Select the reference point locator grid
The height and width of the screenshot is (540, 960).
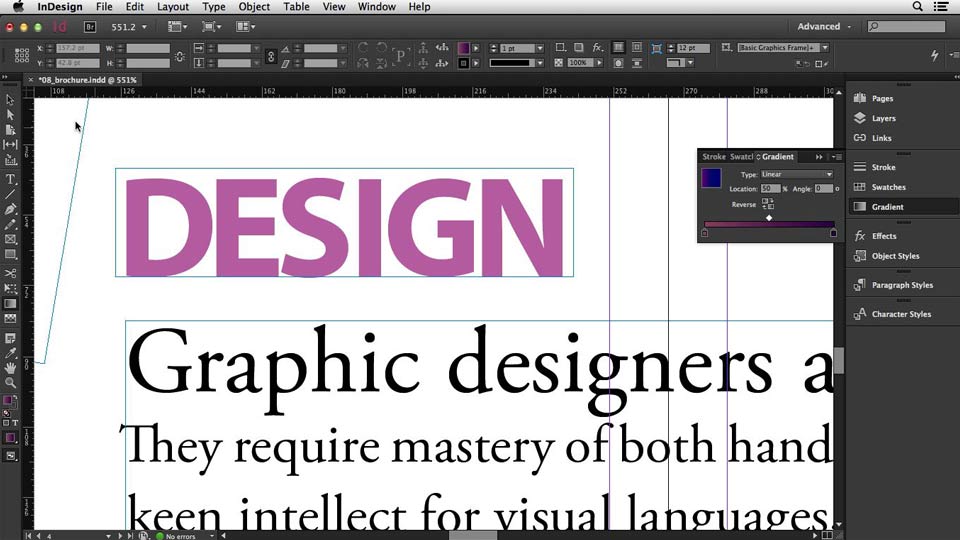21,56
